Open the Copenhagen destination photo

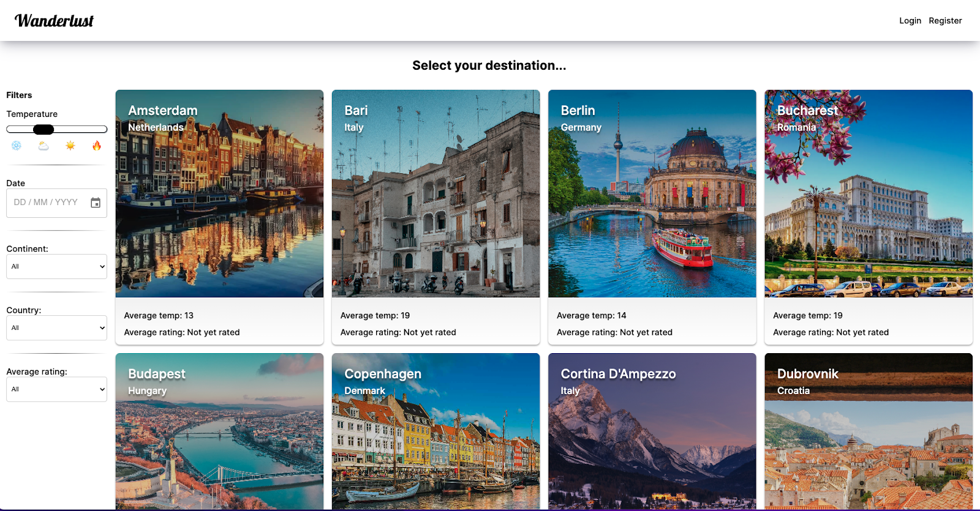pyautogui.click(x=435, y=431)
